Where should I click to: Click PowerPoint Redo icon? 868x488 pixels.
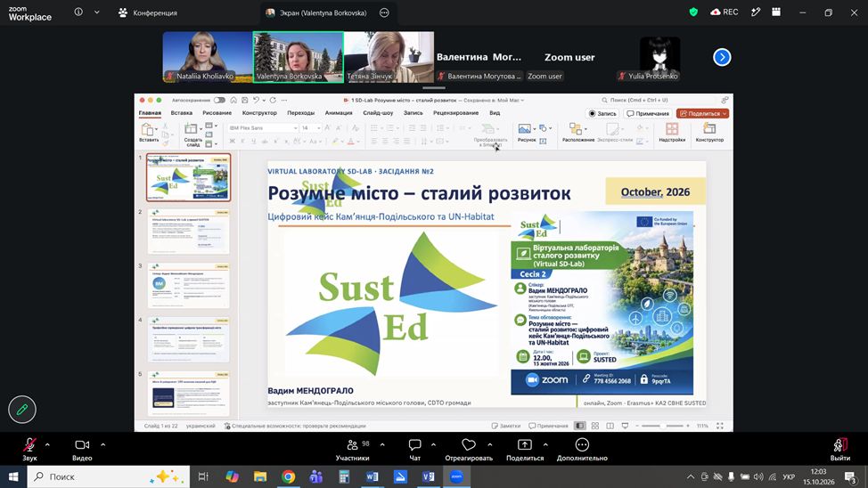273,100
